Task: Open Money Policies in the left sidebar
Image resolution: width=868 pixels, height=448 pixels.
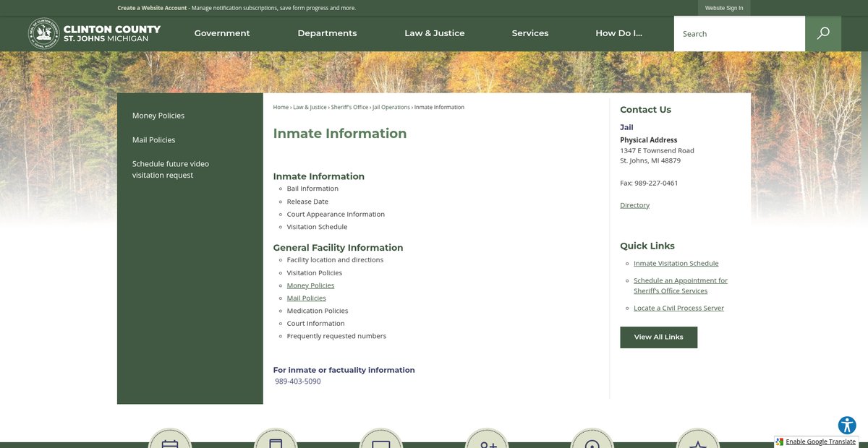Action: point(158,116)
